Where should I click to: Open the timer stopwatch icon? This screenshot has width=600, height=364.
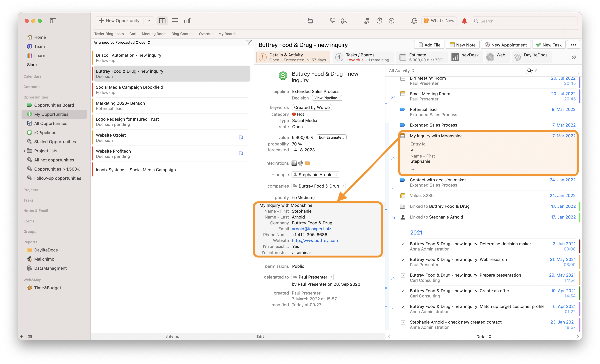click(x=379, y=21)
